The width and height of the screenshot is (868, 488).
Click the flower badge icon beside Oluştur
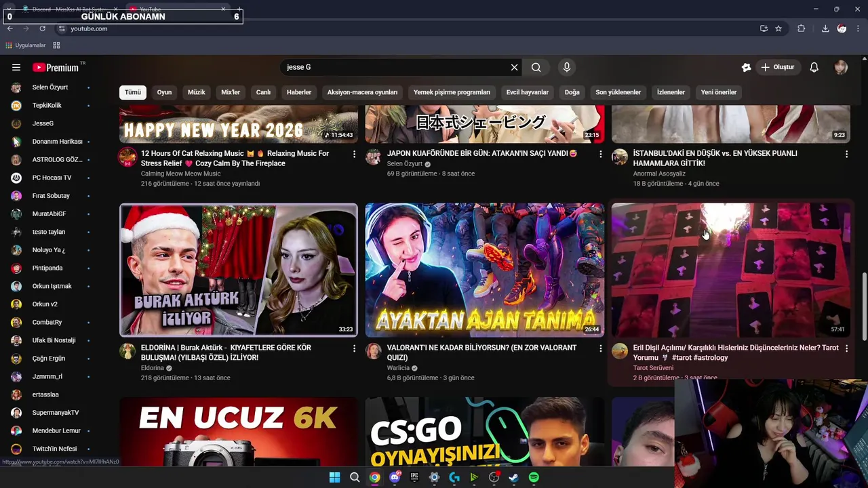pos(746,67)
